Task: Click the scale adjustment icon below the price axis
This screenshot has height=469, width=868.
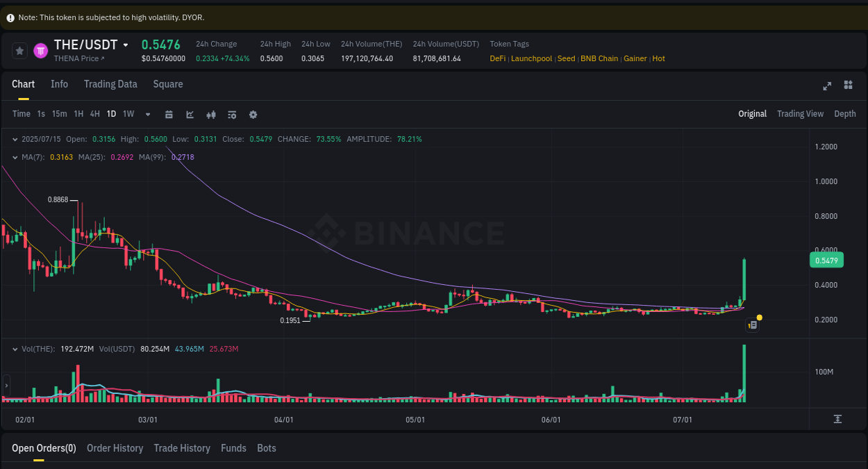Action: 838,420
